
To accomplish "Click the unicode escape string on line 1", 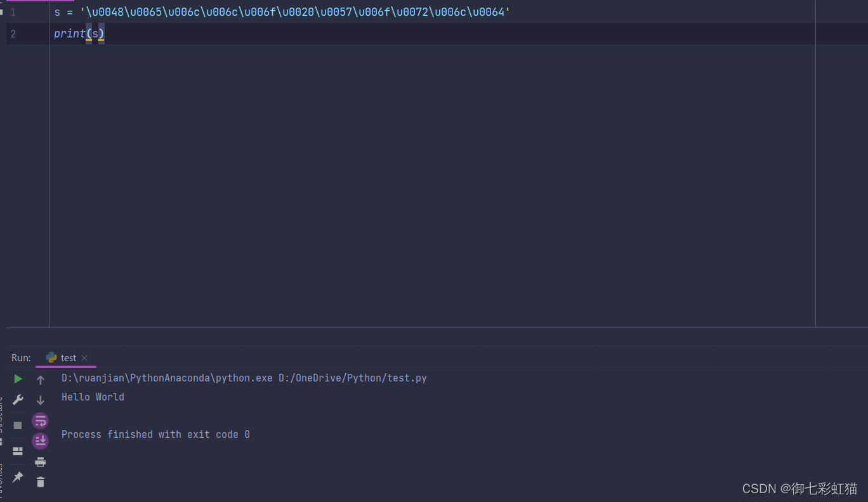I will [295, 12].
